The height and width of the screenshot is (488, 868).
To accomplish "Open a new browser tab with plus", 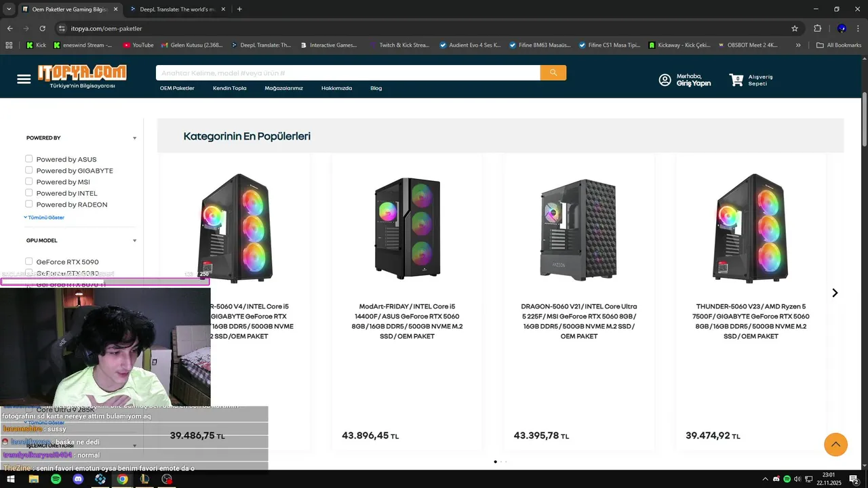I will [x=239, y=9].
